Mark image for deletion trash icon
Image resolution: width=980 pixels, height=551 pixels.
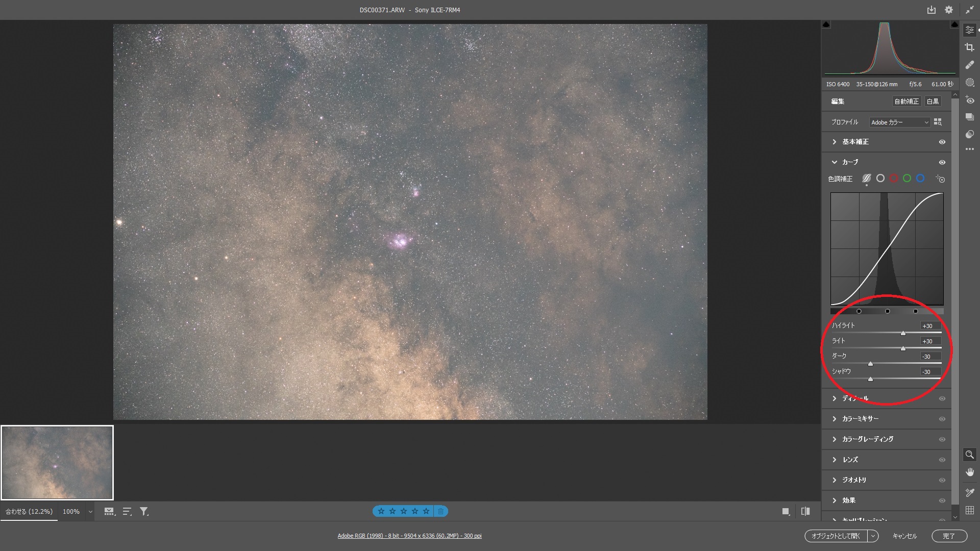coord(440,511)
